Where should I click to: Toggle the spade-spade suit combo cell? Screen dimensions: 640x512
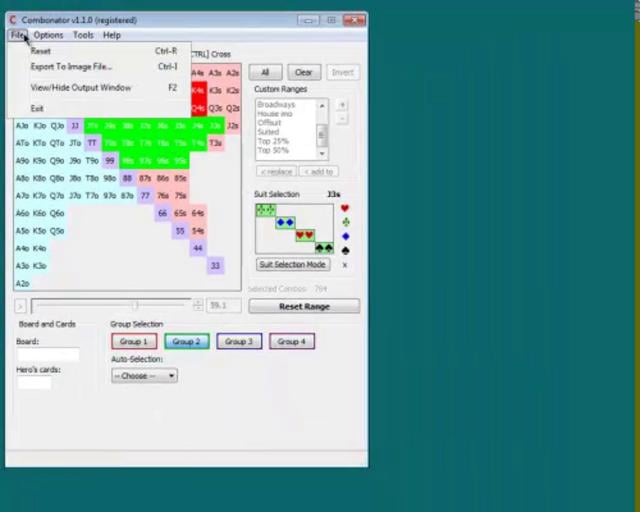pos(324,248)
